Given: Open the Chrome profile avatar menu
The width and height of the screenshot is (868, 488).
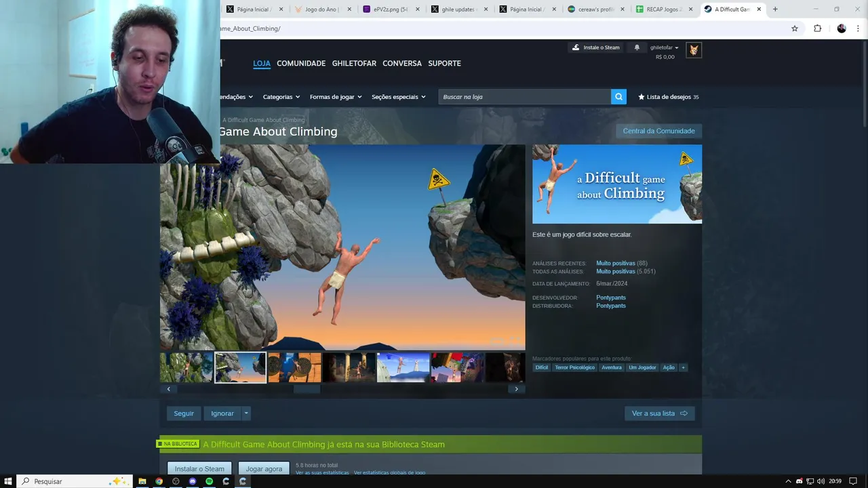Looking at the screenshot, I should (x=842, y=28).
